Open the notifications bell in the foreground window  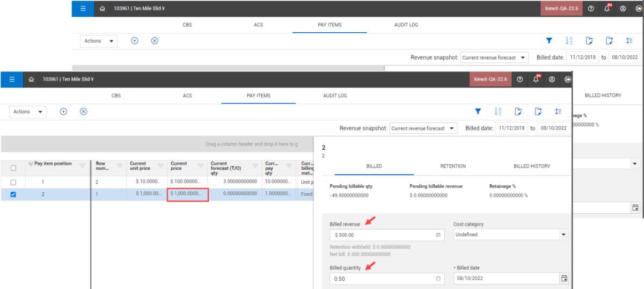(x=536, y=80)
